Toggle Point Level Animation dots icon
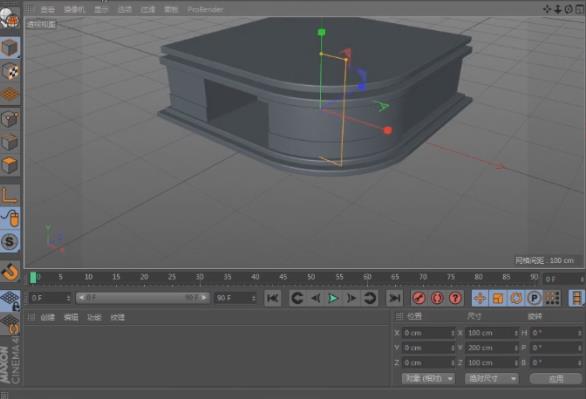Image resolution: width=586 pixels, height=399 pixels. click(552, 298)
